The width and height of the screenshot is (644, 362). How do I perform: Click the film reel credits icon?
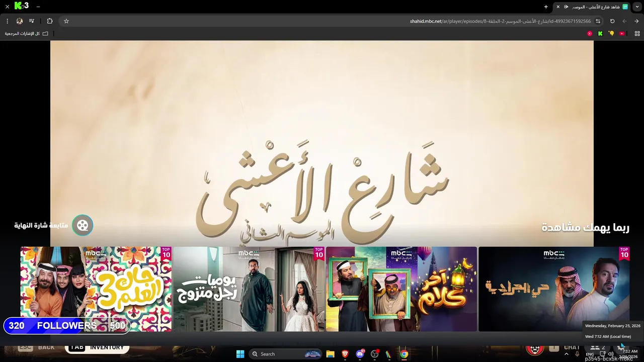(83, 225)
